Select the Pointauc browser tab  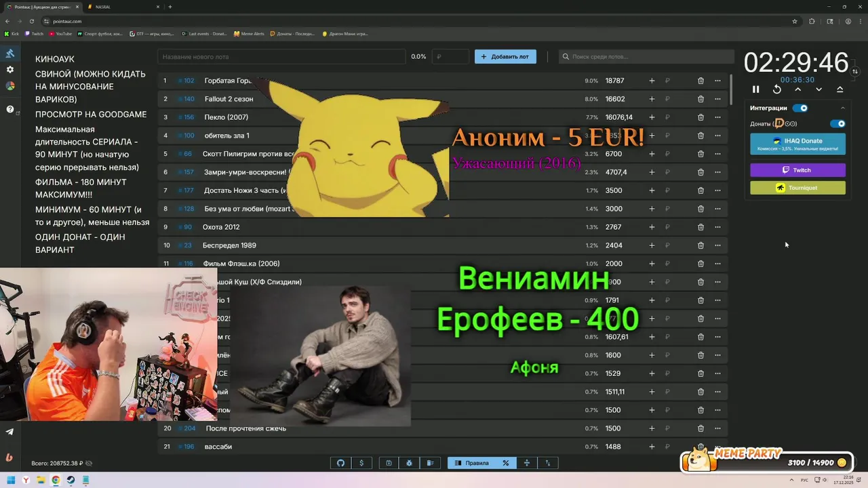pos(43,7)
